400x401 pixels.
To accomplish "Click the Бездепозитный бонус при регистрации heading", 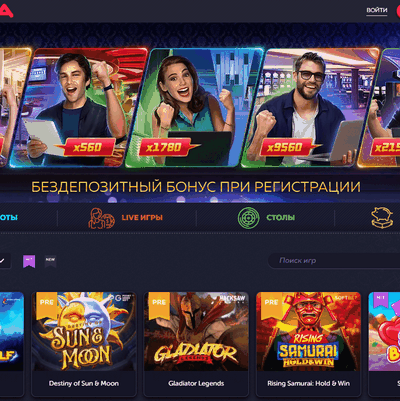I will click(196, 187).
